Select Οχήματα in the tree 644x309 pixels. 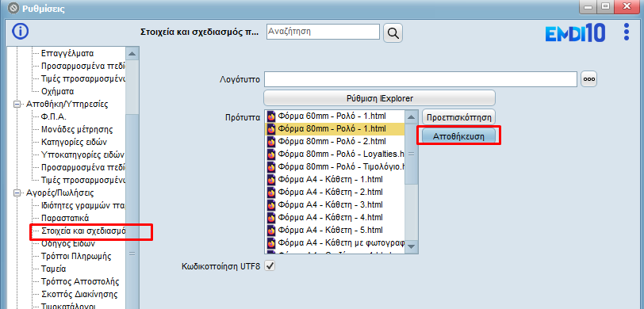(58, 91)
